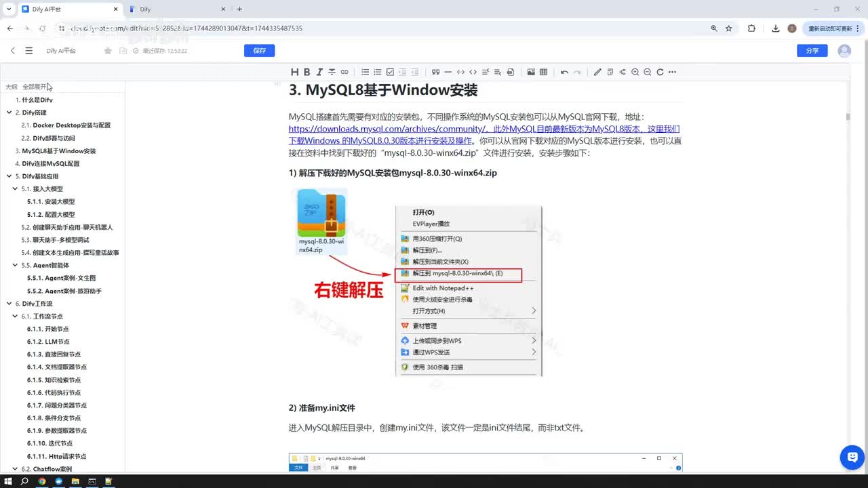Undo the last edit
Image resolution: width=868 pixels, height=488 pixels.
tap(564, 72)
